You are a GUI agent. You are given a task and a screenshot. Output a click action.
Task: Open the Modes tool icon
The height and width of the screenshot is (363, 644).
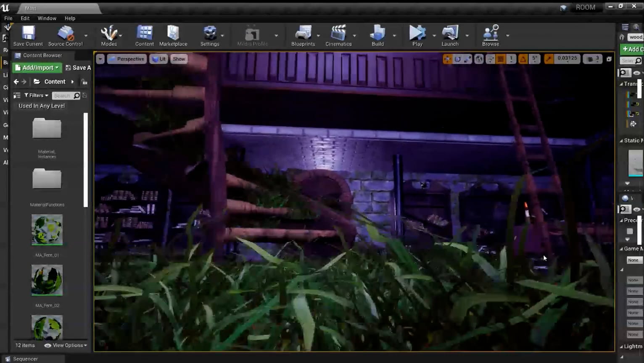click(x=109, y=35)
